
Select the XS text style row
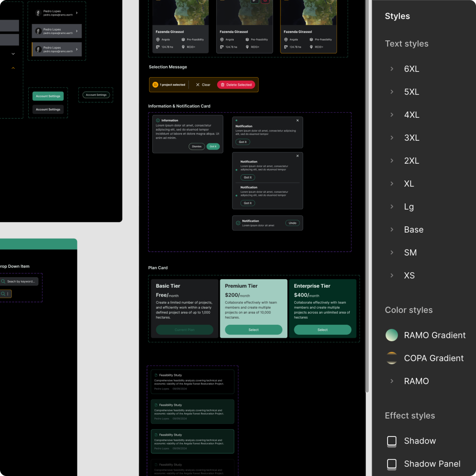click(409, 275)
